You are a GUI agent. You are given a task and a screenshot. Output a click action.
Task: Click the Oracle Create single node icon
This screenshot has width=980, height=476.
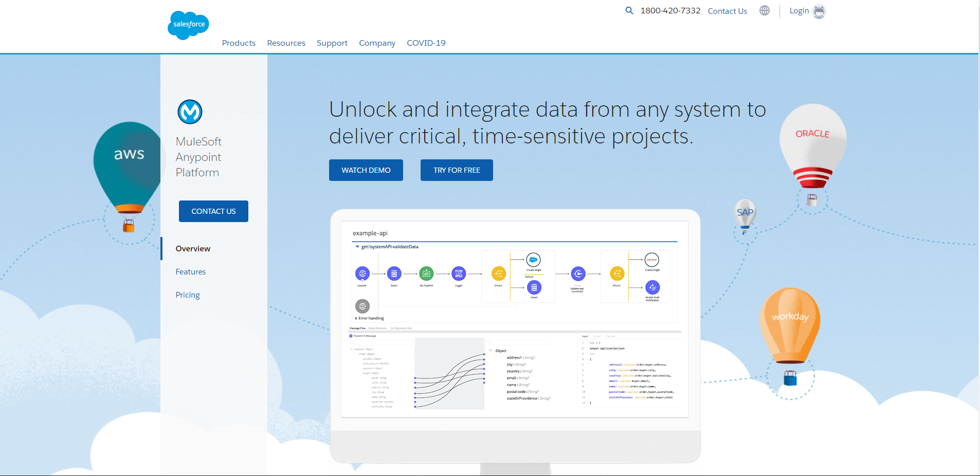pyautogui.click(x=652, y=260)
